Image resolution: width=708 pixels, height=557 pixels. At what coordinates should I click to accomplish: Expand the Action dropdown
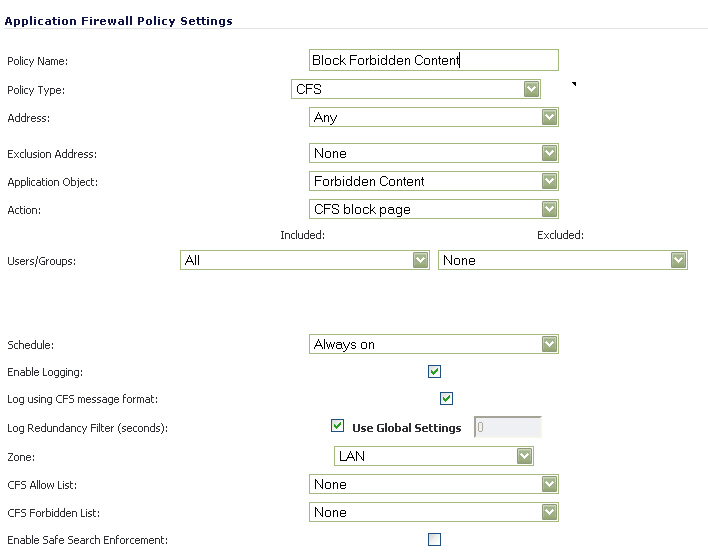[x=434, y=209]
